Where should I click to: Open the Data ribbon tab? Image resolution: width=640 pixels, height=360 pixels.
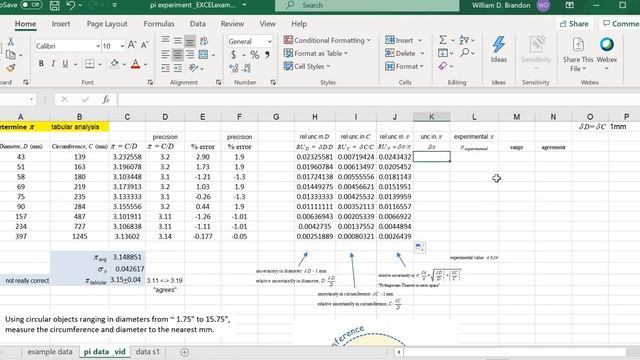pos(198,24)
